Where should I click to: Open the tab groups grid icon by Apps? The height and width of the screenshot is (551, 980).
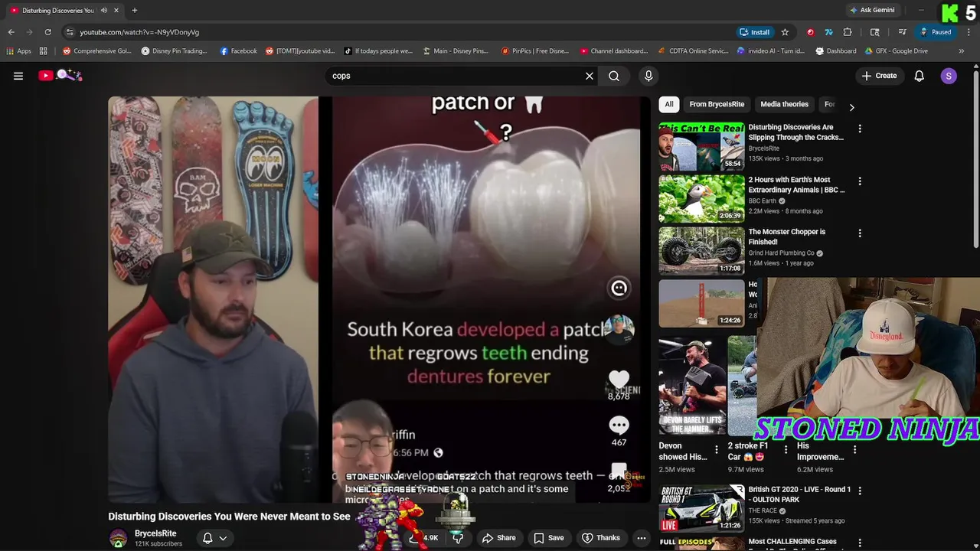tap(44, 51)
